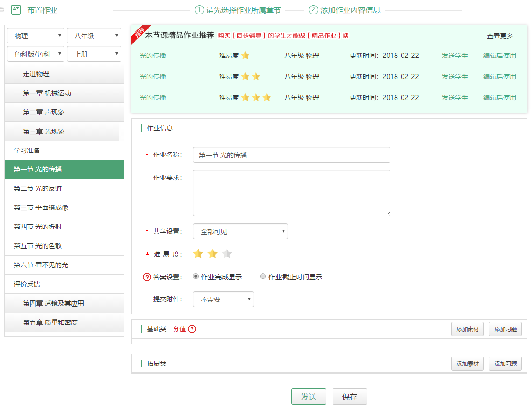
Task: Select 第二节 光的反射 section
Action: coord(64,188)
